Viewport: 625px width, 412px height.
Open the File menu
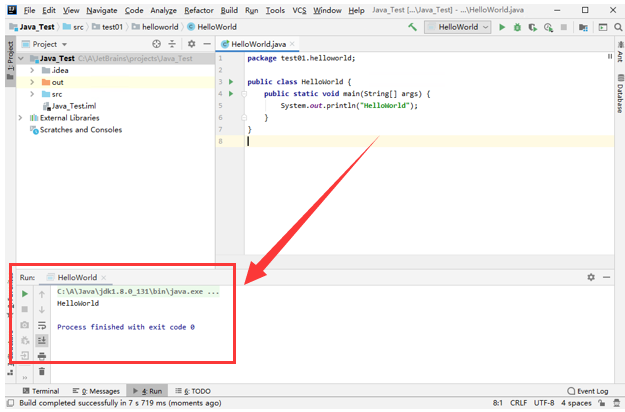pyautogui.click(x=29, y=10)
